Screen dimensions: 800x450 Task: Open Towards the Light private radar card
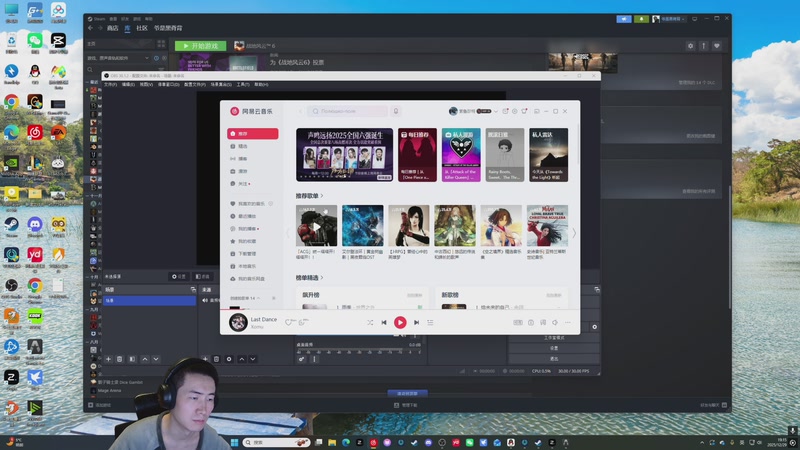(548, 155)
